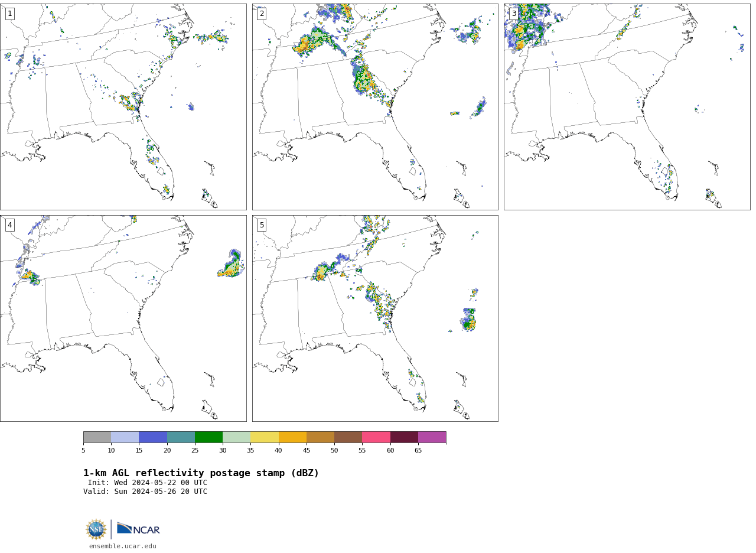Click colorbar tick label 35
The image size is (756, 553).
[x=250, y=451]
